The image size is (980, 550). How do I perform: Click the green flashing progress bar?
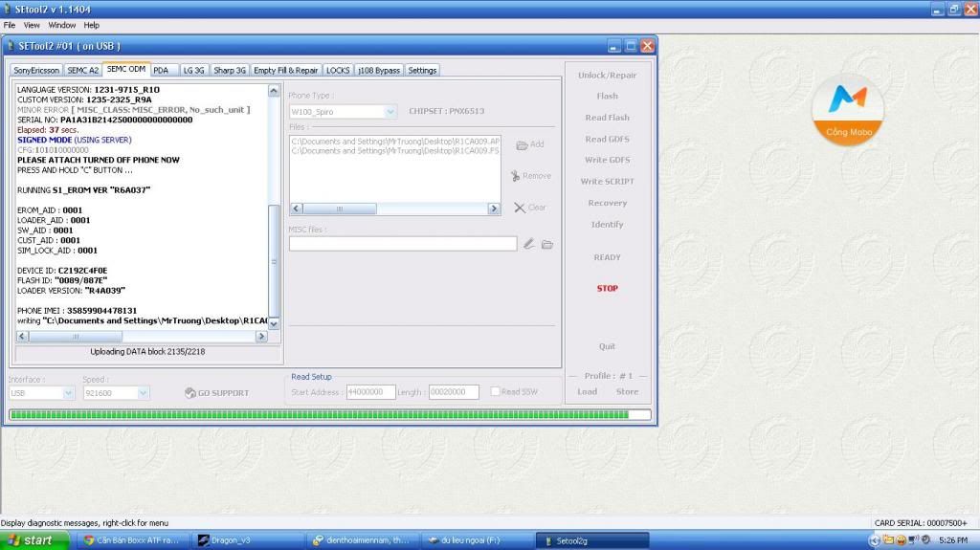(330, 414)
